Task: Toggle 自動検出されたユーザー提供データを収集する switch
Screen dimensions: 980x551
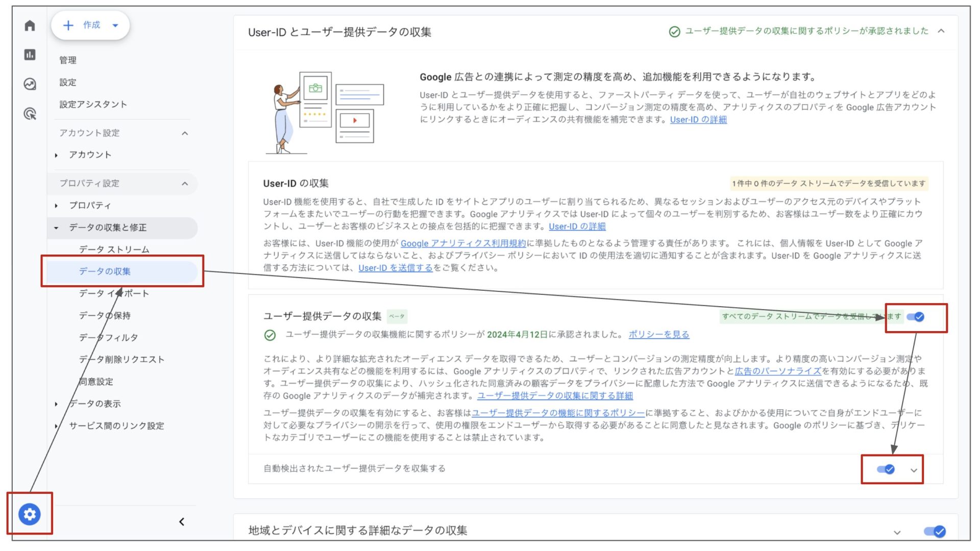Action: click(x=886, y=469)
